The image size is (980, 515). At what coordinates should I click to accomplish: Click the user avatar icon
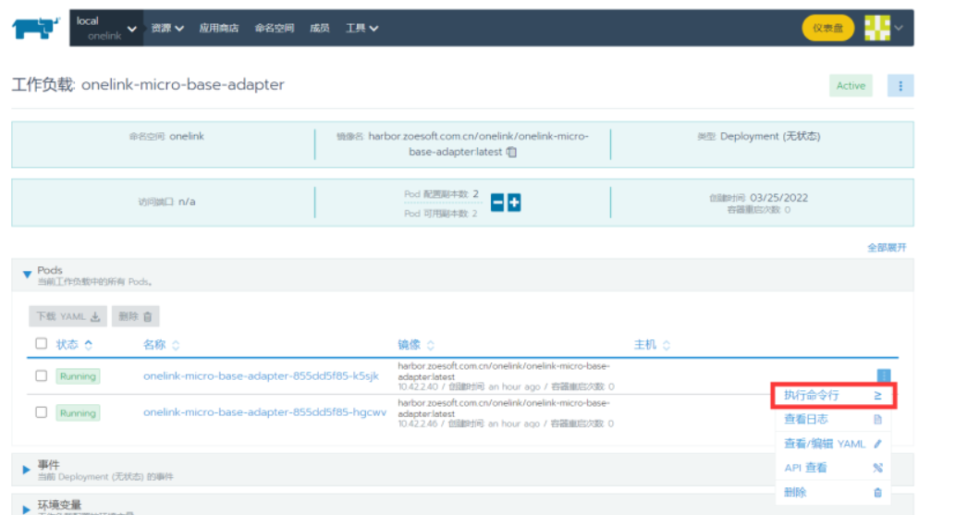point(876,28)
